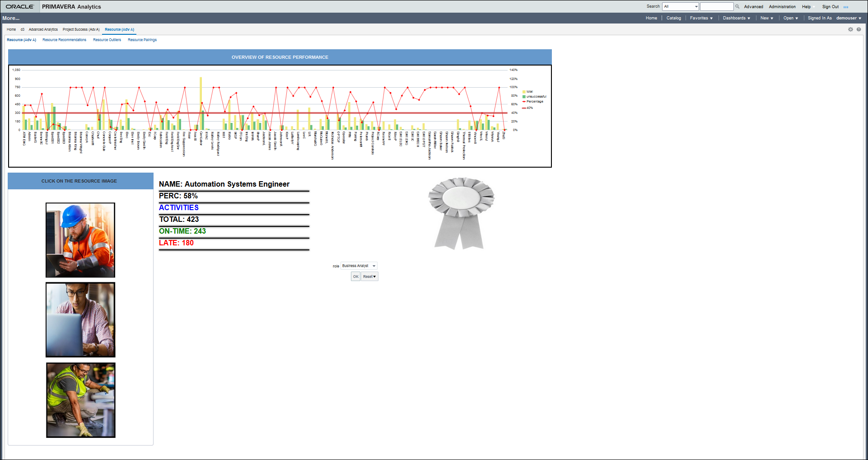868x460 pixels.
Task: Switch to the d3 dashboard tab
Action: [23, 29]
